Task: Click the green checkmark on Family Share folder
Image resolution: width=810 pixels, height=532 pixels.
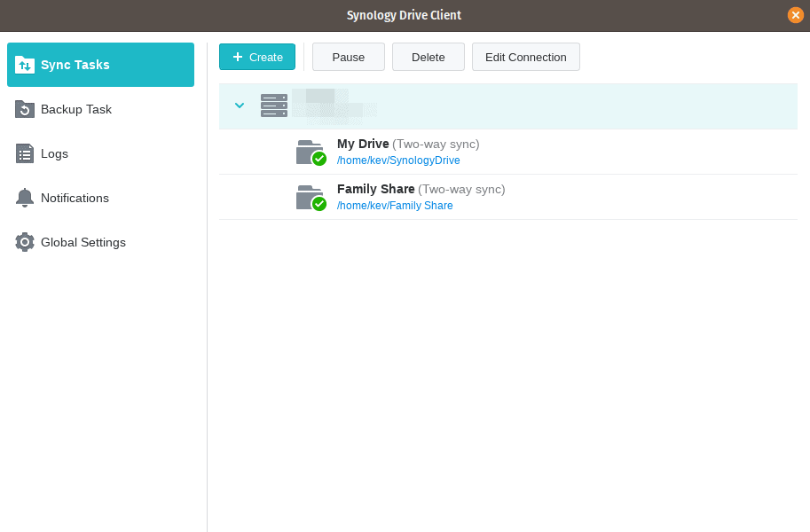Action: pos(317,203)
